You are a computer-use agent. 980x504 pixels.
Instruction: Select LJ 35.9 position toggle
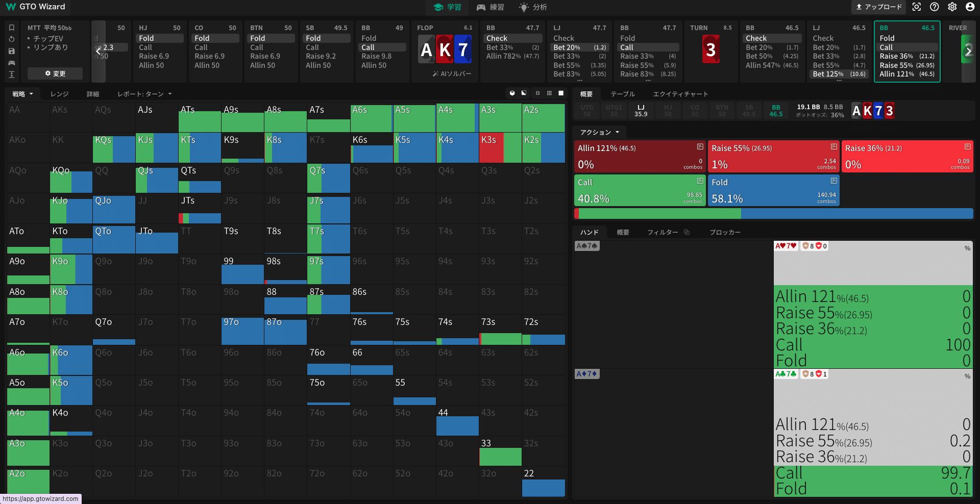641,111
